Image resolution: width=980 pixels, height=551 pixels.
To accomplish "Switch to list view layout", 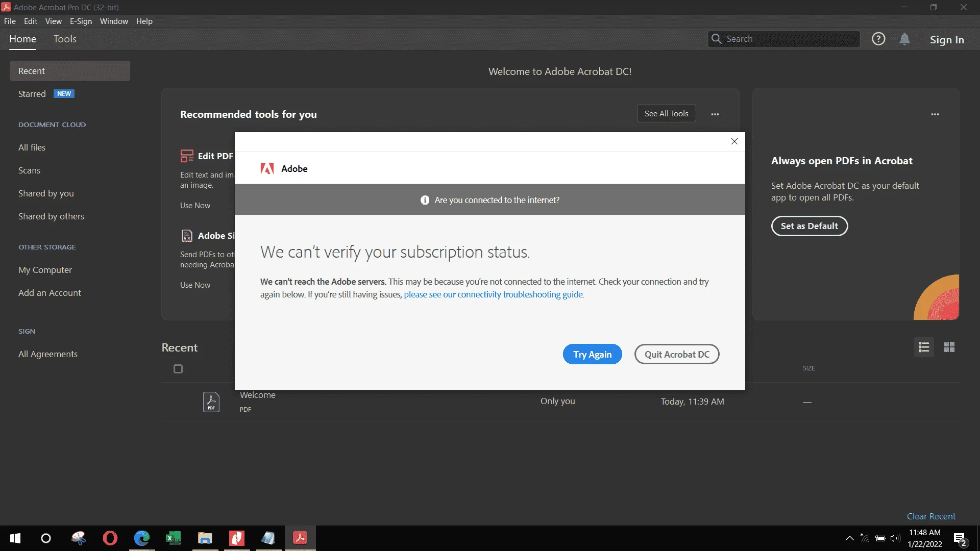I will coord(924,347).
